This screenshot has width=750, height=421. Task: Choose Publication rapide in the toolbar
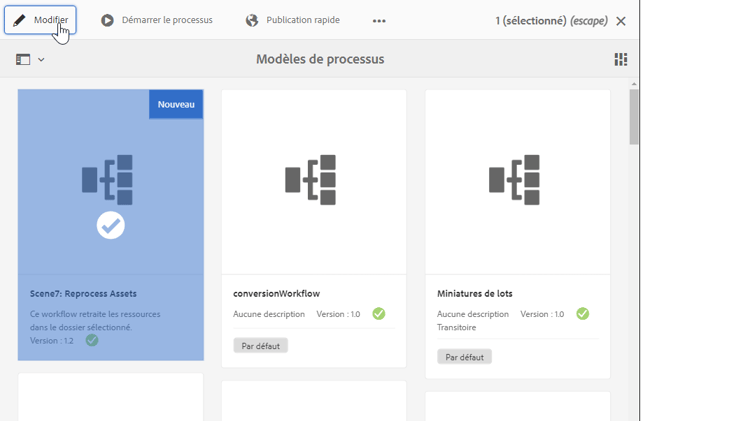click(293, 20)
